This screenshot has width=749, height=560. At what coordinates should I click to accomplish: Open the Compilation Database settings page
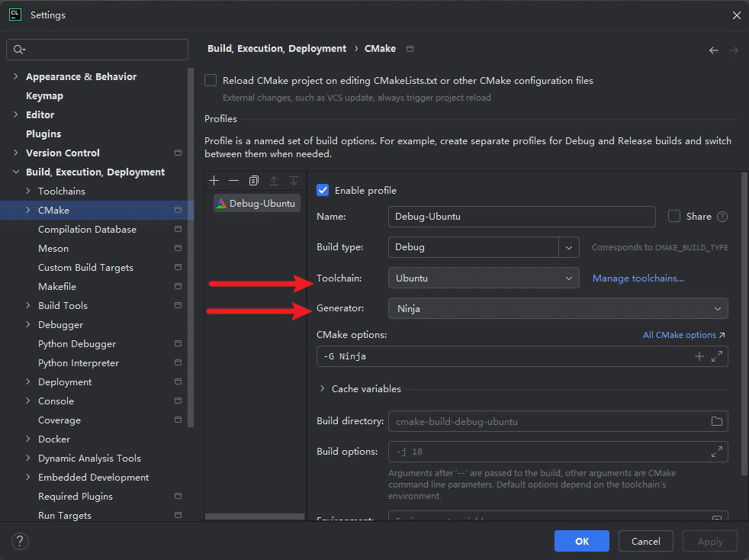[x=87, y=230]
